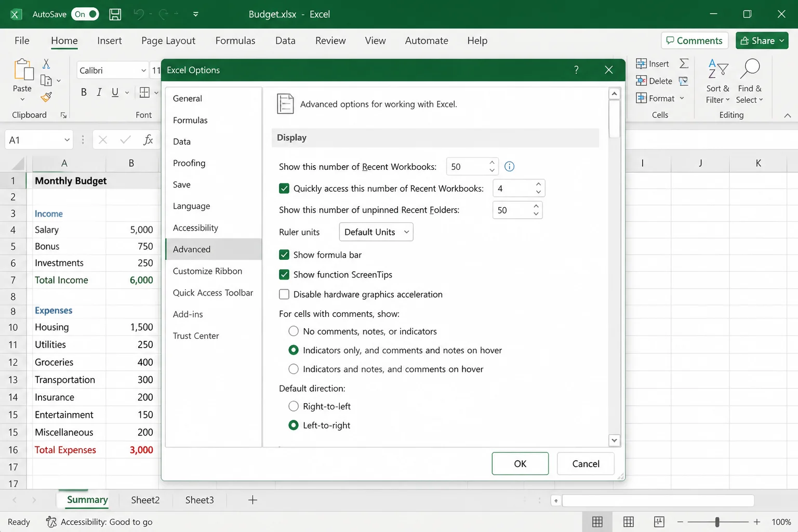Click the options scrollbar down arrow
This screenshot has width=798, height=532.
click(614, 440)
